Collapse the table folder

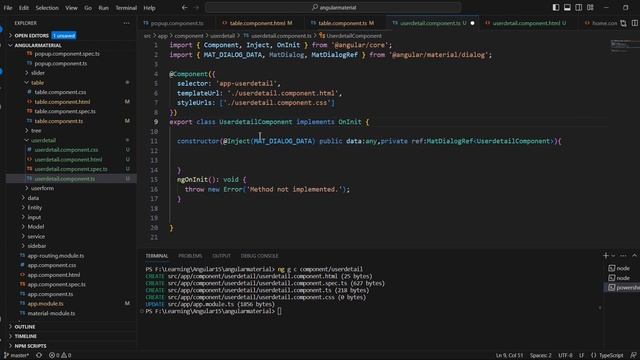tap(37, 82)
